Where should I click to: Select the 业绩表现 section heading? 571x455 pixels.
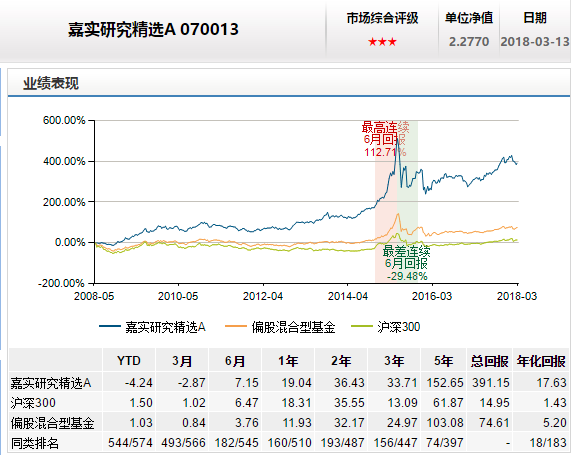(x=51, y=83)
